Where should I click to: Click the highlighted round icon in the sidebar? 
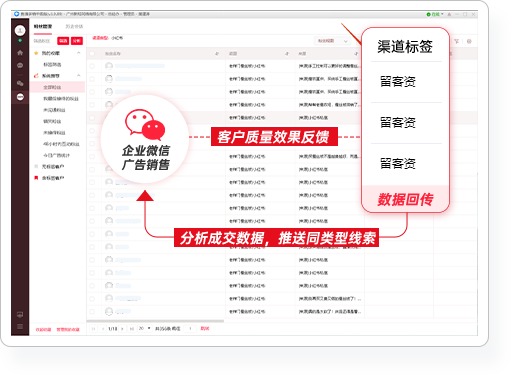tap(20, 97)
